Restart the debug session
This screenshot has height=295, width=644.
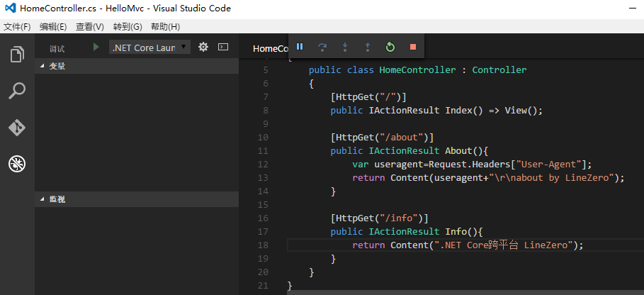point(390,47)
